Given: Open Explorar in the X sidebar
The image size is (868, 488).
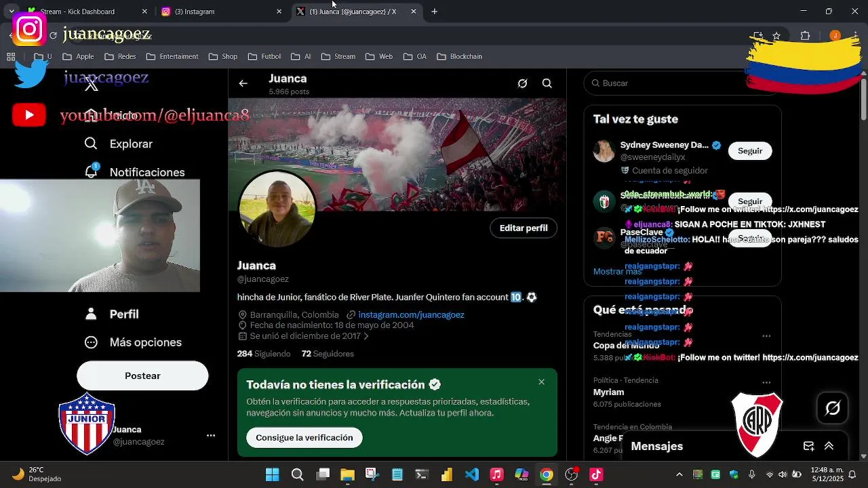Looking at the screenshot, I should (119, 144).
